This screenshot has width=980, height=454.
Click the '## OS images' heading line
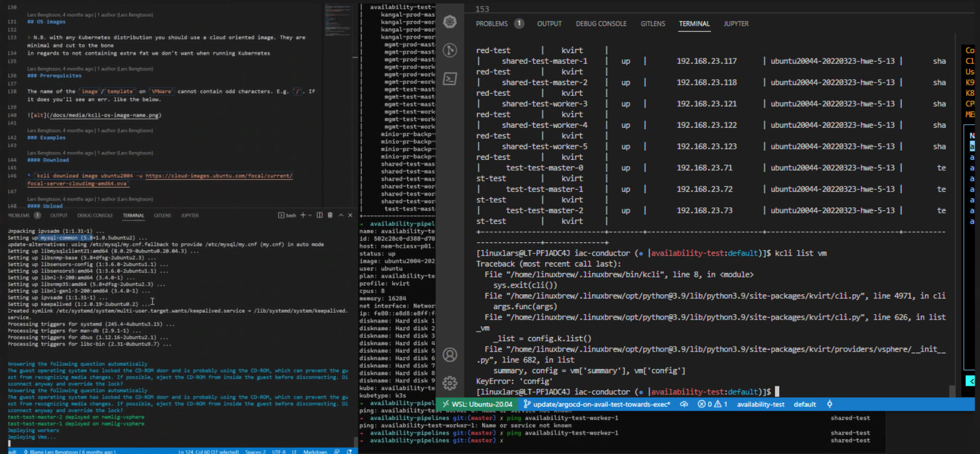pos(46,22)
